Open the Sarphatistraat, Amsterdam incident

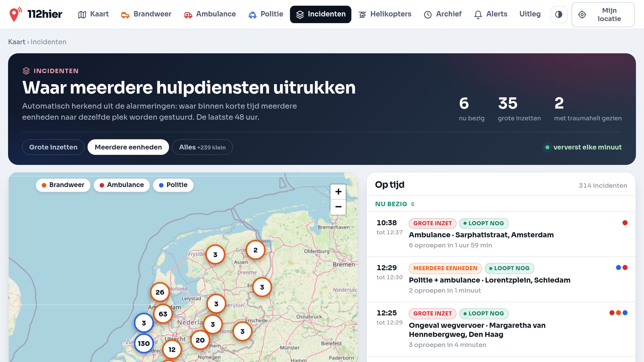pyautogui.click(x=501, y=234)
